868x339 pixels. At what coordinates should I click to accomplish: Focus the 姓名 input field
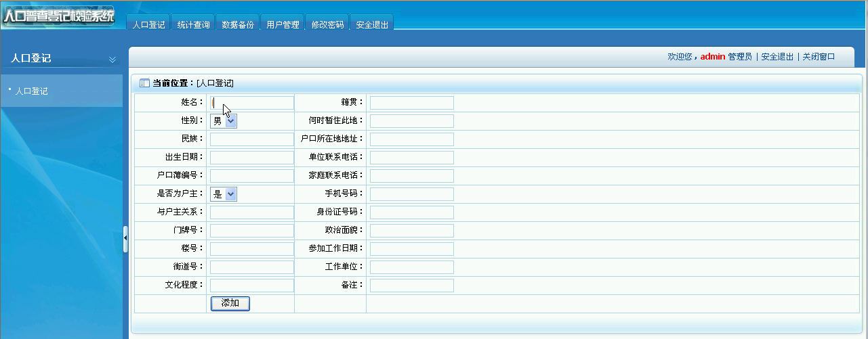[252, 103]
